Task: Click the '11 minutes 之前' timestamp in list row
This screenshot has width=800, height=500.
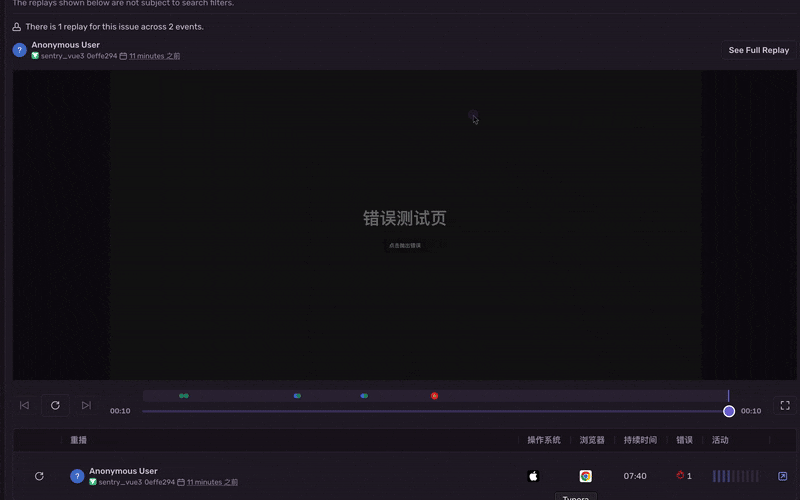Action: point(212,482)
